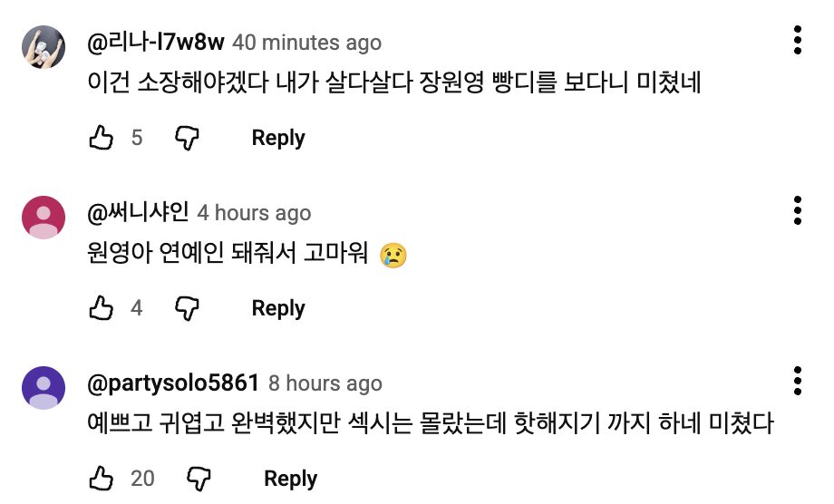
Task: Dislike the comment by @써니샤인
Action: click(187, 308)
